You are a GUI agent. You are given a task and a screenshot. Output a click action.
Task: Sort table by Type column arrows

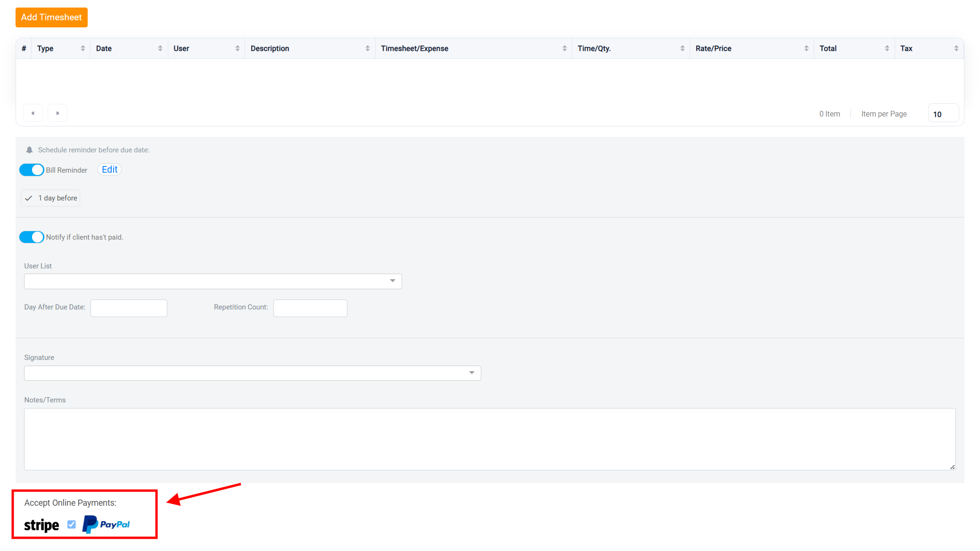[83, 49]
